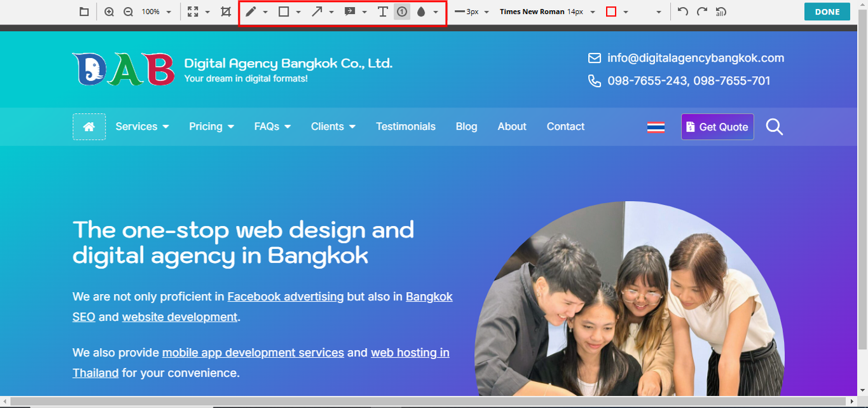
Task: Expand the Pen tool options arrow
Action: pos(265,12)
